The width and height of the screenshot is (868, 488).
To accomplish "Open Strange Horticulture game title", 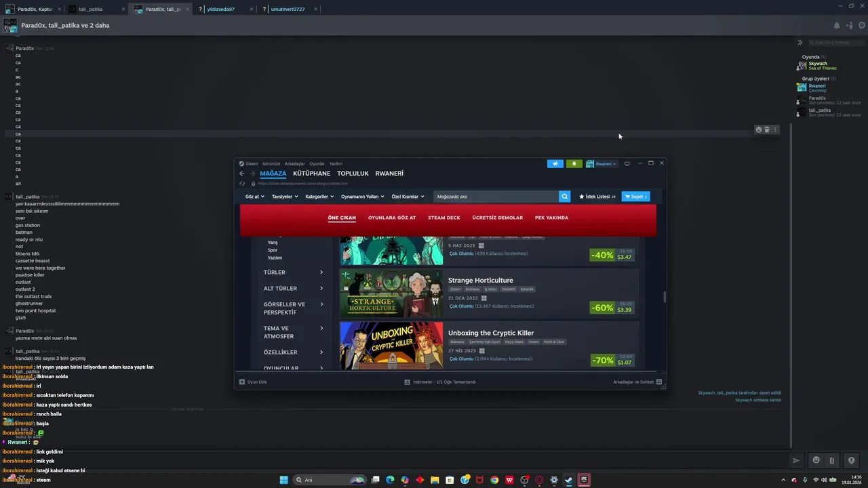I will (x=480, y=280).
